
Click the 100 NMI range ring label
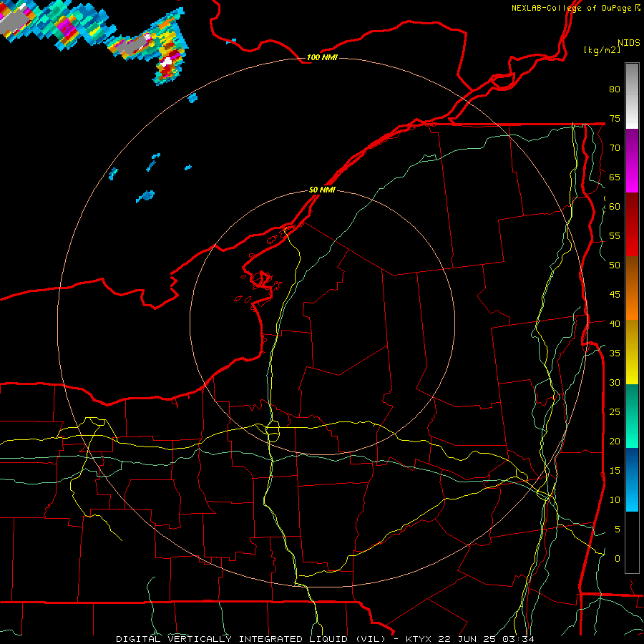(322, 57)
